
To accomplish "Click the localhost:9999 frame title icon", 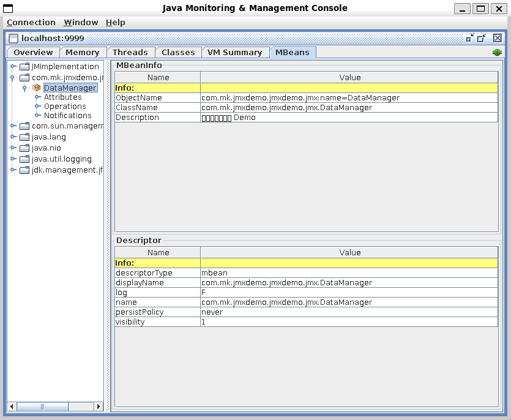I will point(13,38).
